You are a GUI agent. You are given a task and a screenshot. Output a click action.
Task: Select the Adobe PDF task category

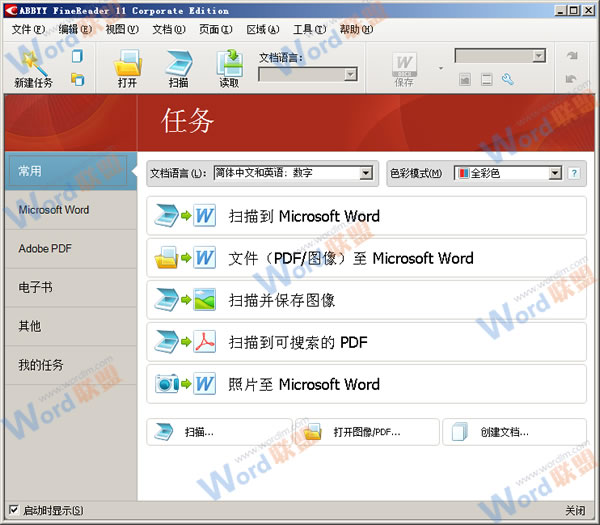[x=71, y=249]
